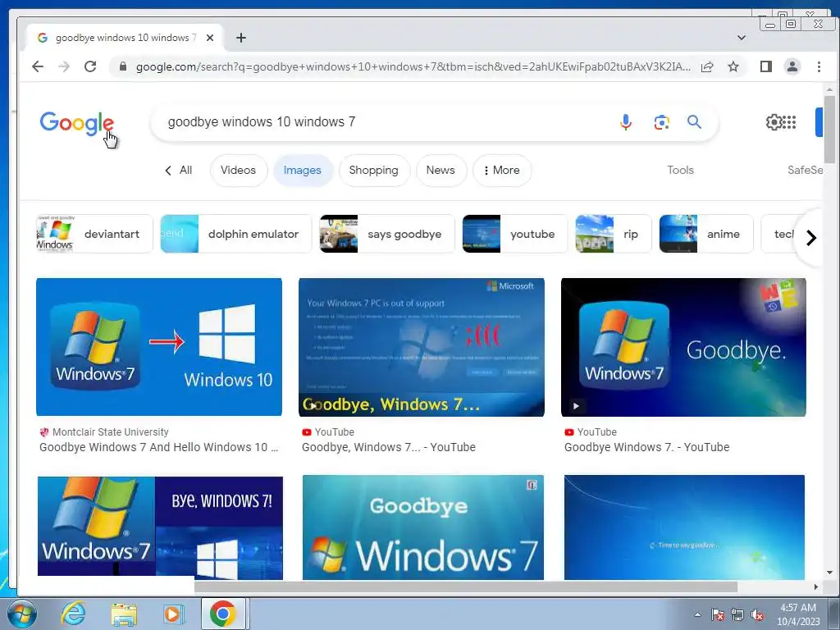The height and width of the screenshot is (630, 840).
Task: Open Goodbye Windows 7 teal image
Action: pyautogui.click(x=423, y=527)
